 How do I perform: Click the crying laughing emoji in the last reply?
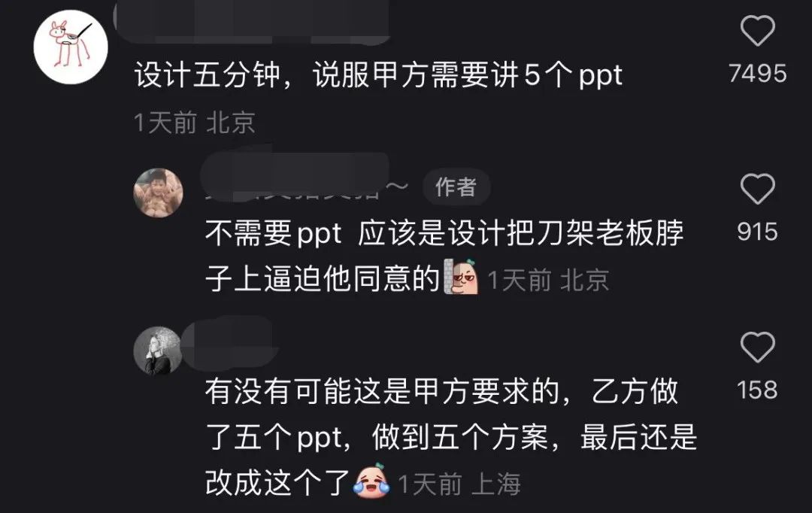click(x=371, y=481)
